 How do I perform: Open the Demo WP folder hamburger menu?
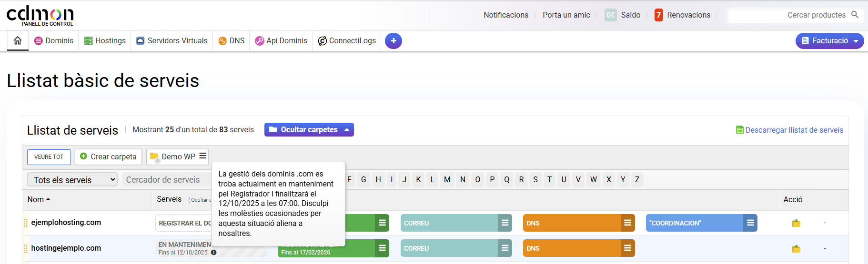202,156
